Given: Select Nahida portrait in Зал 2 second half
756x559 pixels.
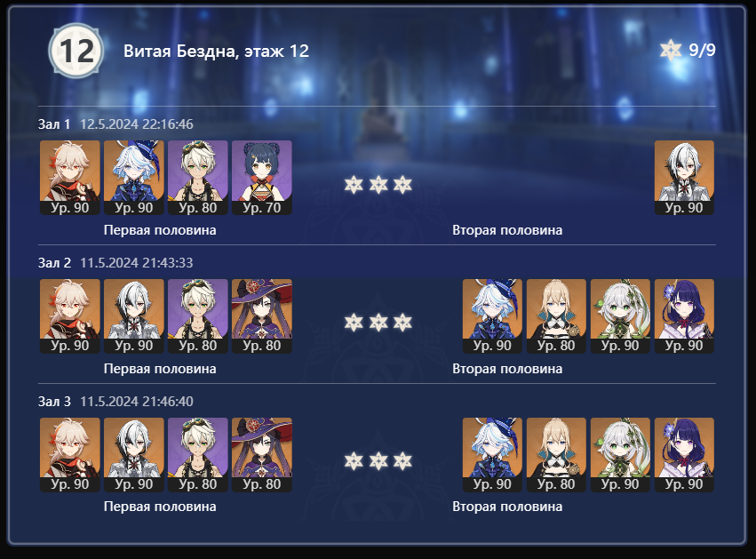Looking at the screenshot, I should point(620,315).
